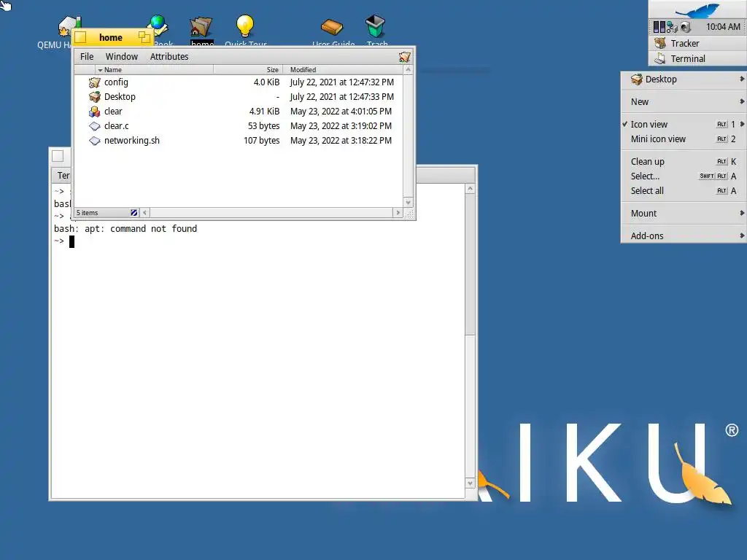Switch to Tracker in Deskbar
The height and width of the screenshot is (560, 747).
click(697, 43)
